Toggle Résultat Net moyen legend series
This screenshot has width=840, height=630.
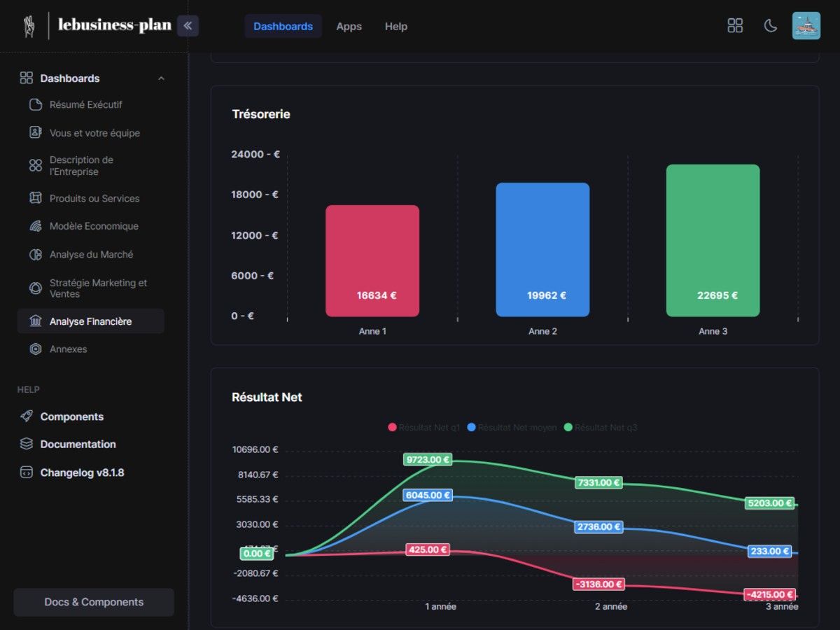(512, 427)
